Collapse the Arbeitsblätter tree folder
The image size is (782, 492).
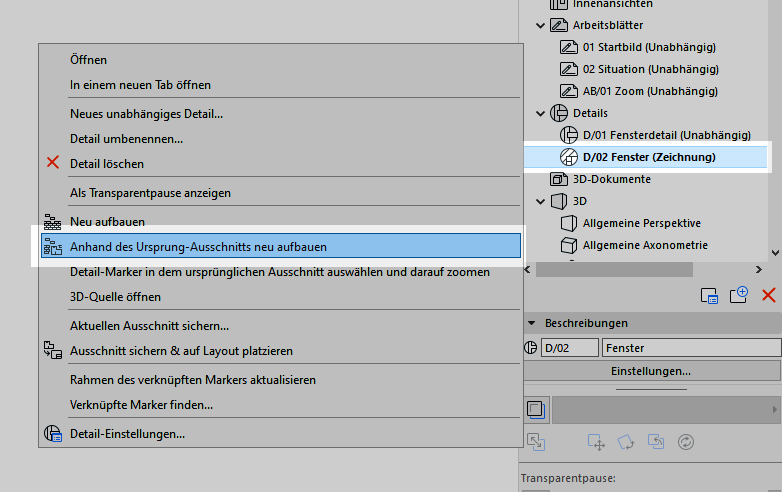point(542,25)
